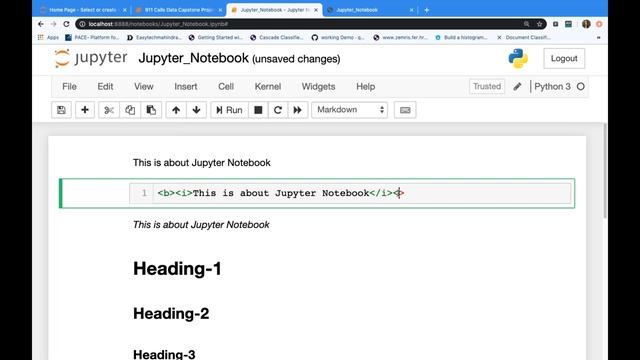The image size is (640, 360).
Task: Rename notebook via Jupyter_Notebook title
Action: (193, 58)
